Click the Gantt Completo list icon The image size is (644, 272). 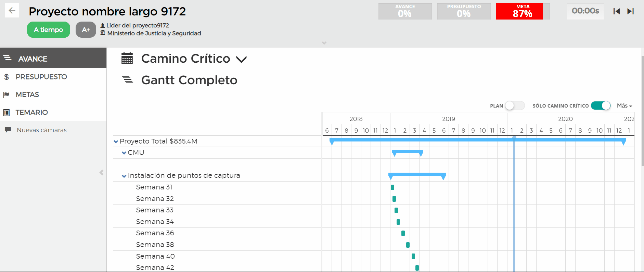click(128, 80)
